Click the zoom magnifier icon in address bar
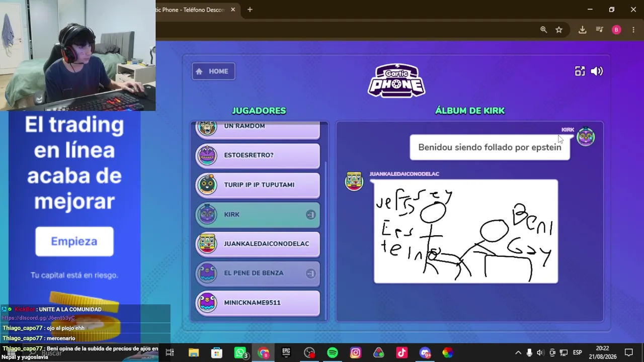644x362 pixels. [543, 30]
